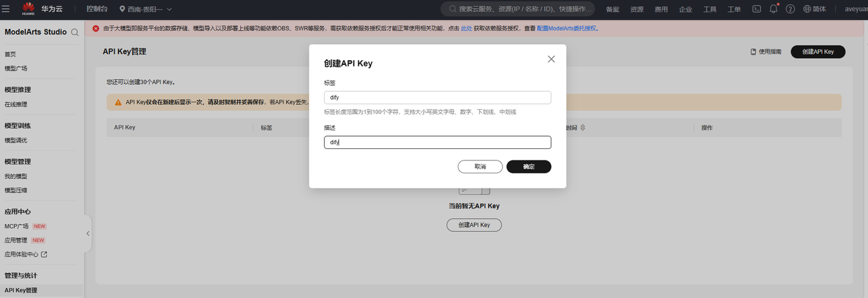Open the hamburger menu at top left
Image resolution: width=868 pixels, height=298 pixels.
(6, 9)
